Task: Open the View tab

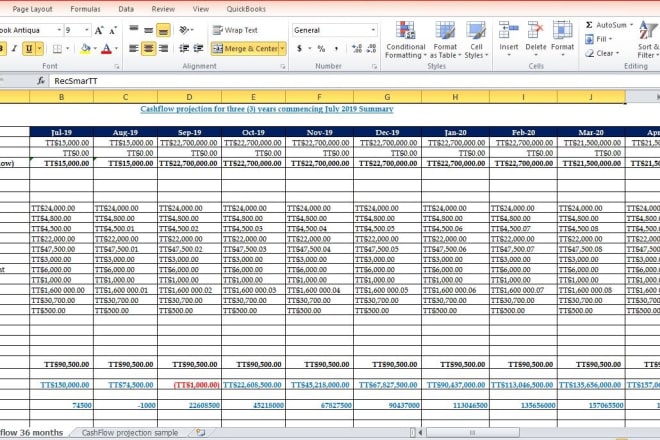Action: click(201, 9)
